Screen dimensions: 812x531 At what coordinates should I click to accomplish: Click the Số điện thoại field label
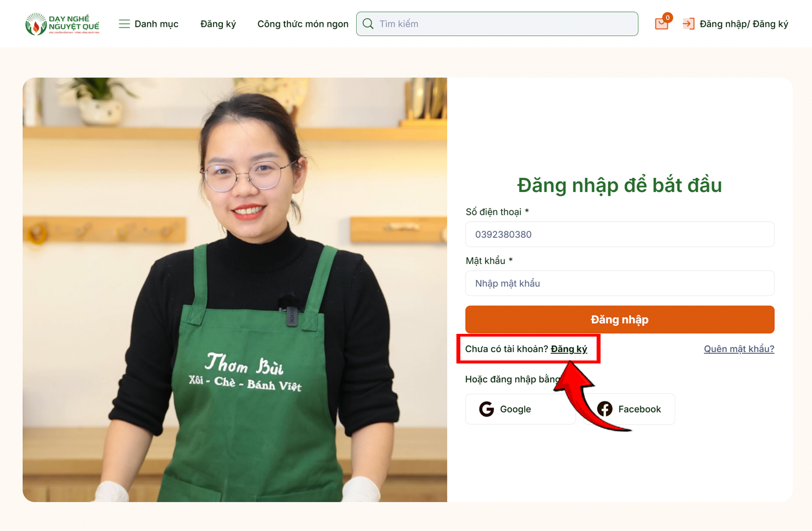coord(493,212)
